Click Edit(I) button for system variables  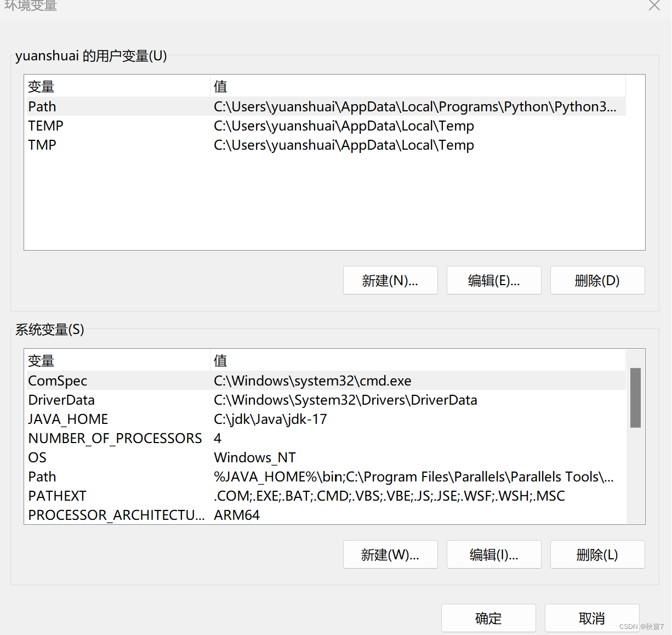494,554
